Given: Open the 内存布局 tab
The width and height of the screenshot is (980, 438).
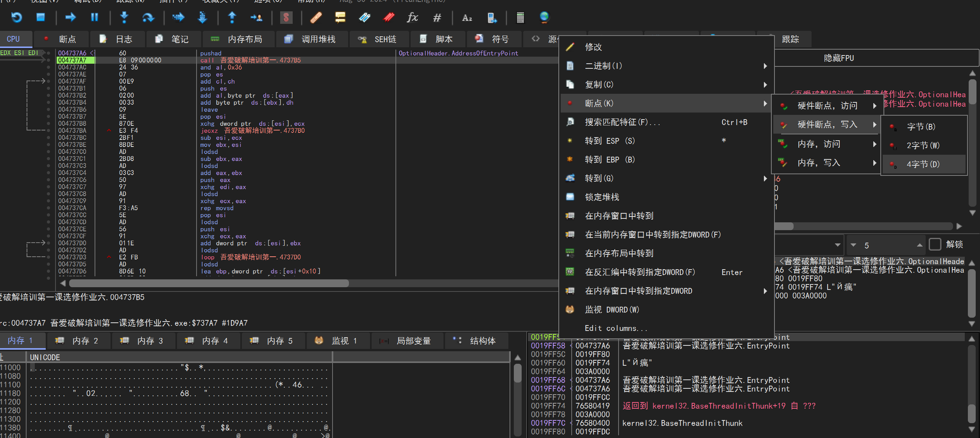Looking at the screenshot, I should coord(238,39).
